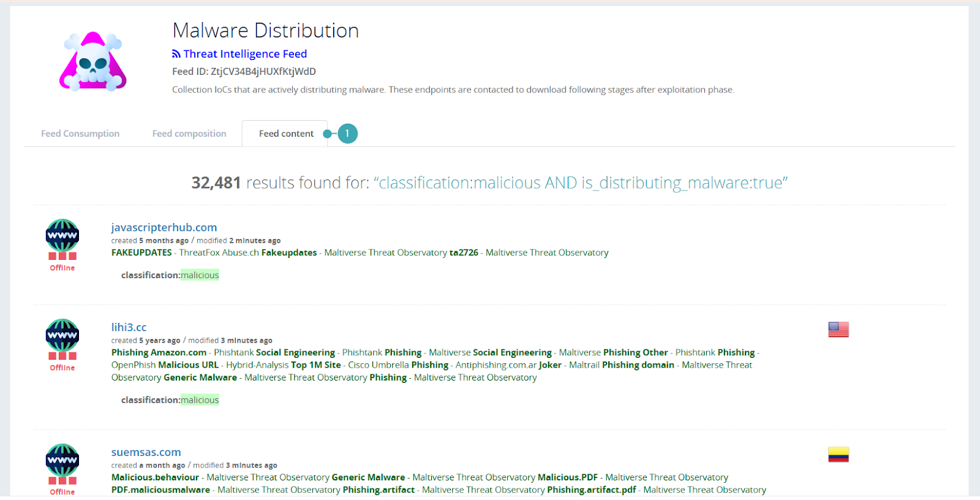Select the Feed content tab
Screen dimensions: 980x500
pyautogui.click(x=286, y=134)
